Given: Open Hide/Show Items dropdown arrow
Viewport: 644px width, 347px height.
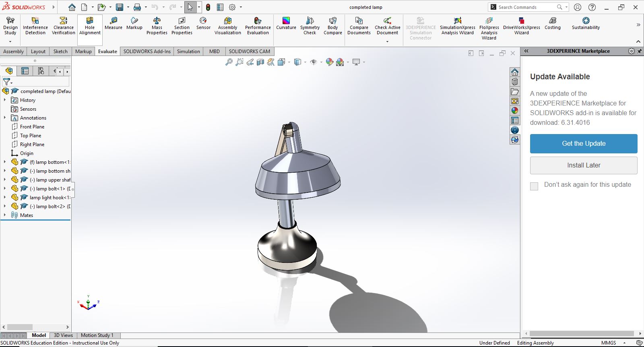Looking at the screenshot, I should tap(321, 62).
